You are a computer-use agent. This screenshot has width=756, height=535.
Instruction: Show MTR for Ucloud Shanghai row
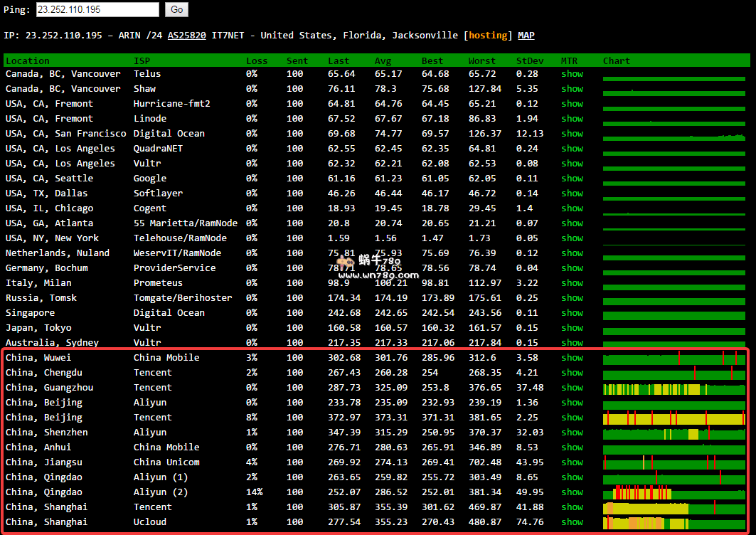[572, 522]
